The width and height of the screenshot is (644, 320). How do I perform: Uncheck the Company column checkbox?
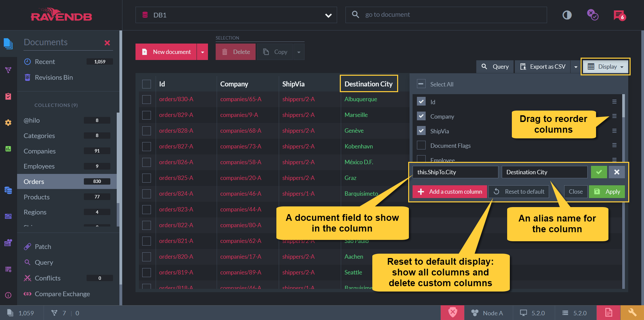421,116
